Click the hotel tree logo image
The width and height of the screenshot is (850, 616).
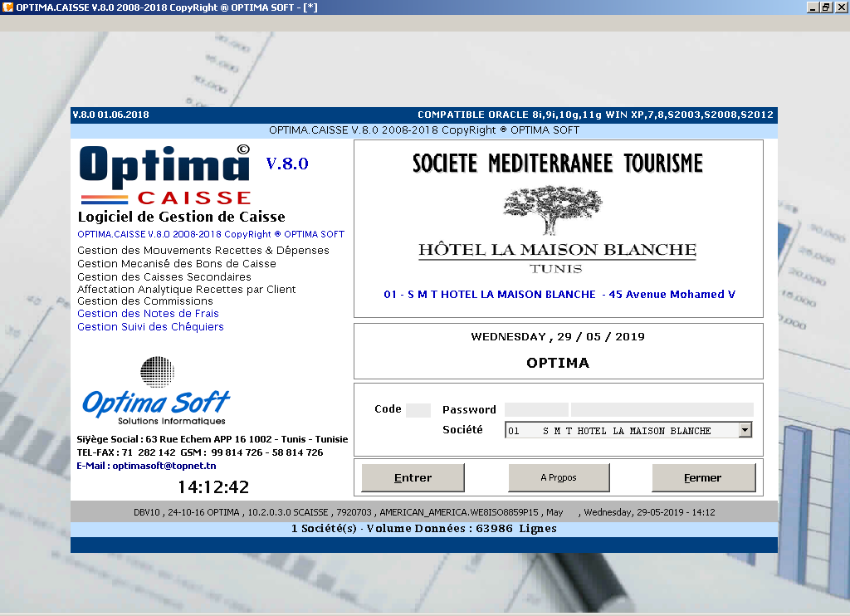[x=552, y=210]
